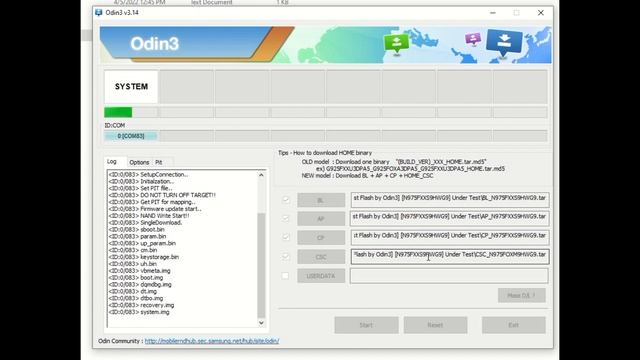Image resolution: width=640 pixels, height=360 pixels.
Task: Click the 'NAND Write Start!!' log line
Action: pos(149,216)
